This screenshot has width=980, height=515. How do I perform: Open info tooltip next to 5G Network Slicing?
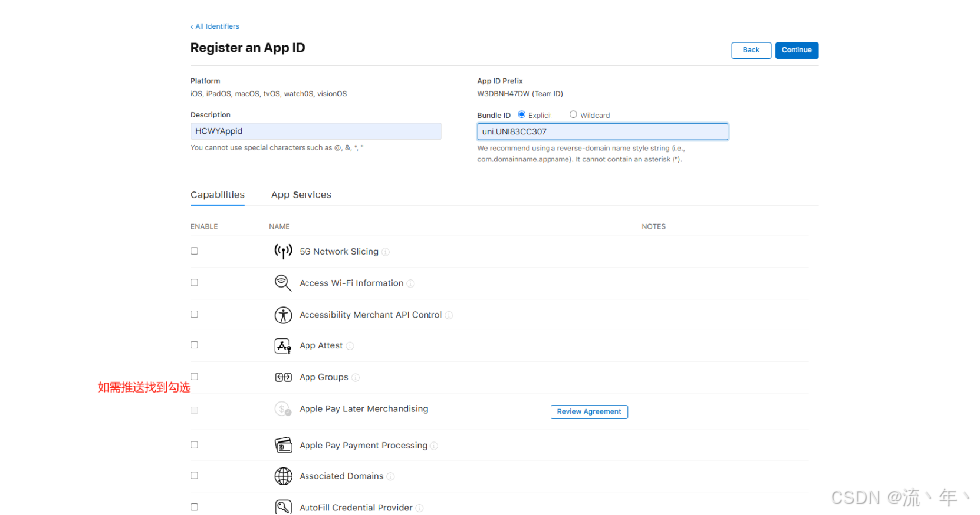[386, 252]
